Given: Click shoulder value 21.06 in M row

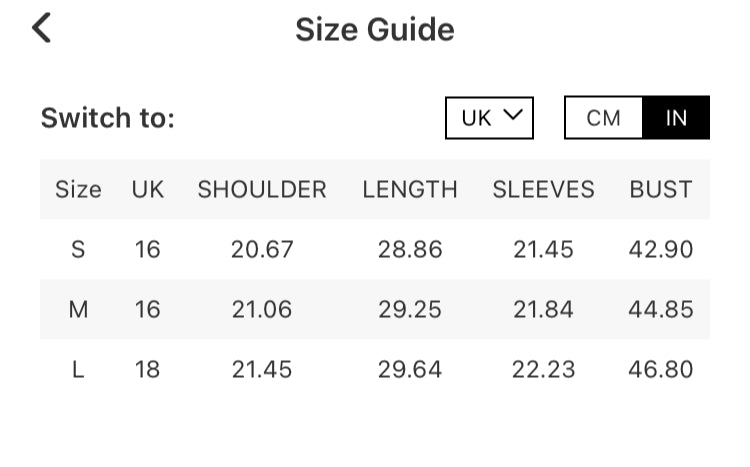Looking at the screenshot, I should tap(262, 309).
